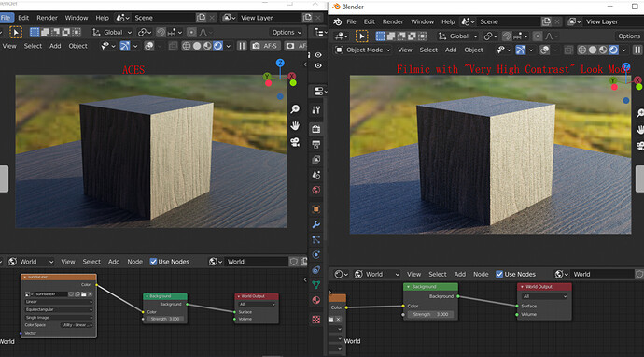
Task: Open the Object Data green triangle icon
Action: 315,285
